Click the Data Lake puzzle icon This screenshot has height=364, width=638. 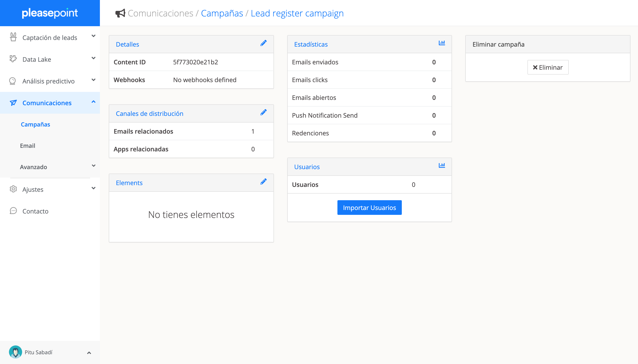point(13,59)
